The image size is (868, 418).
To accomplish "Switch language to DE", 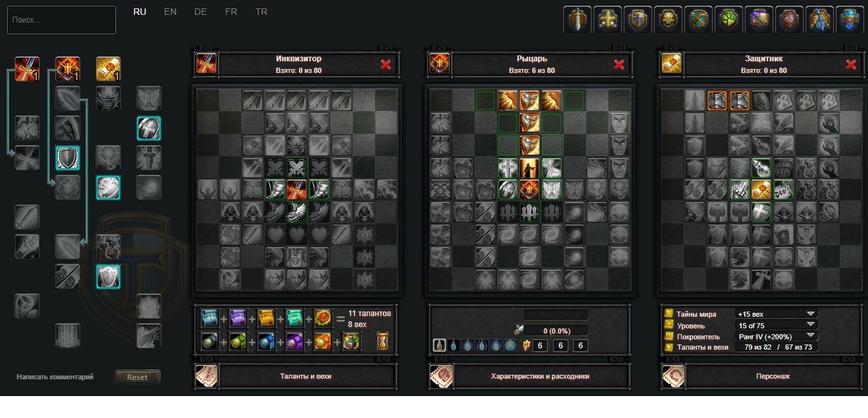I will (x=200, y=12).
